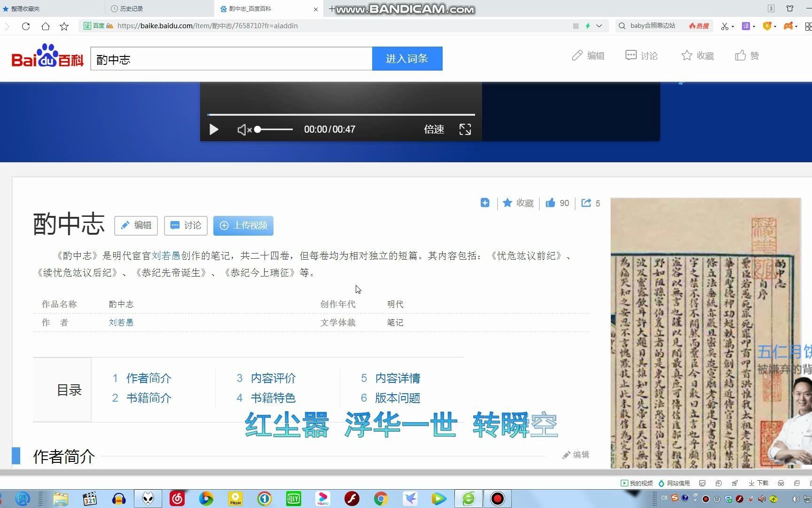812x508 pixels.
Task: Click 网站信用 in the status bar
Action: [x=674, y=483]
